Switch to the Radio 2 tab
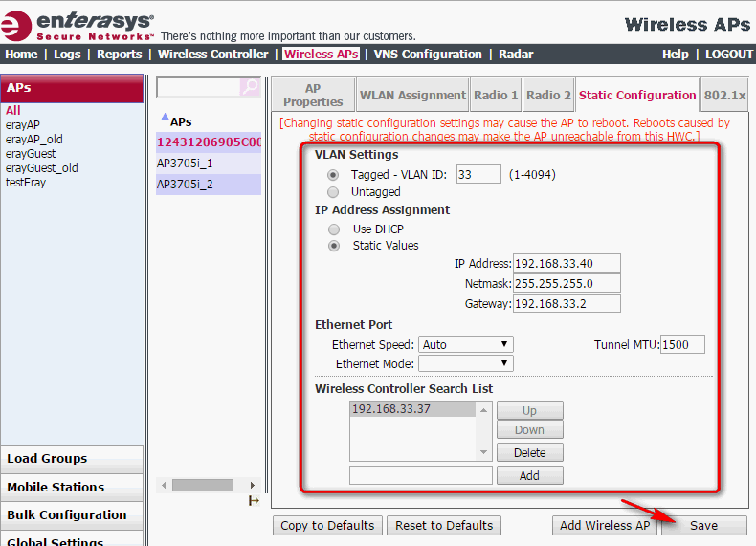This screenshot has height=546, width=756. coord(548,95)
